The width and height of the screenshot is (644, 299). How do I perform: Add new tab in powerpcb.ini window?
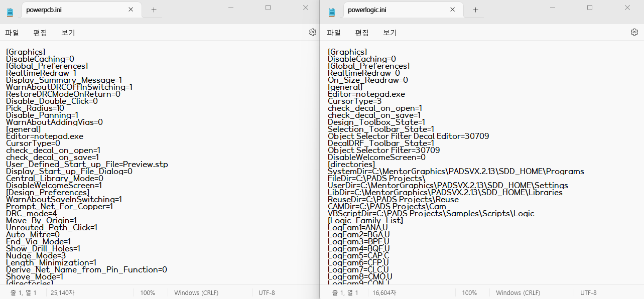point(154,10)
